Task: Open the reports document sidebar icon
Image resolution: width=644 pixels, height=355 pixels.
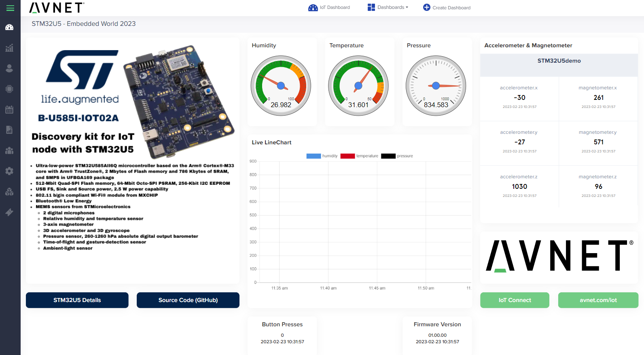Action: pos(9,130)
